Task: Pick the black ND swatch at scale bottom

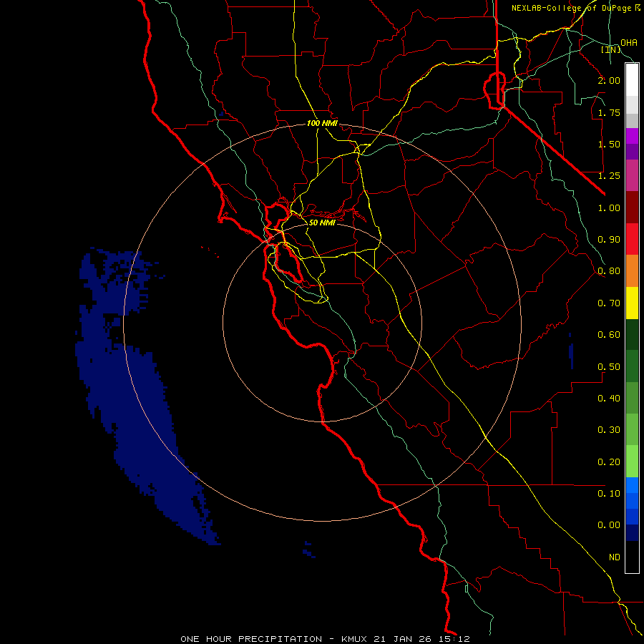Action: coord(632,557)
